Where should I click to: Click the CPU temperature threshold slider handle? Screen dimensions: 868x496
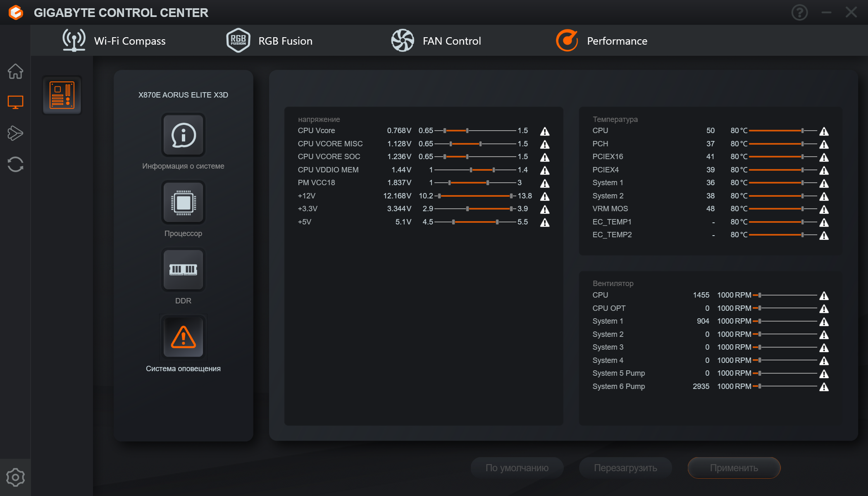(802, 131)
